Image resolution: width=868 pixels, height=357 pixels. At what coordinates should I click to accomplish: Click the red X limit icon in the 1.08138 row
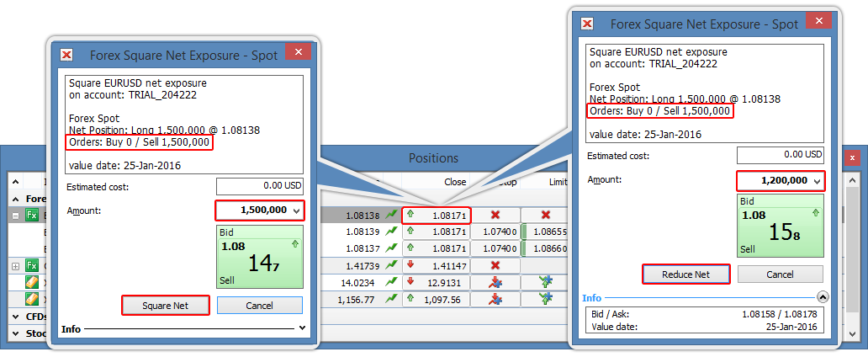point(544,216)
